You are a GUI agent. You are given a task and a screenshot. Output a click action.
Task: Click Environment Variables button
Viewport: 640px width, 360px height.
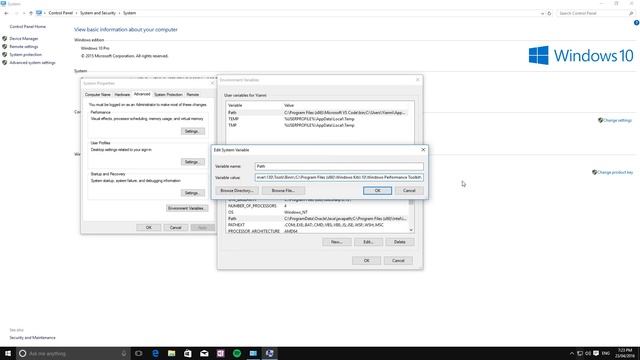187,208
